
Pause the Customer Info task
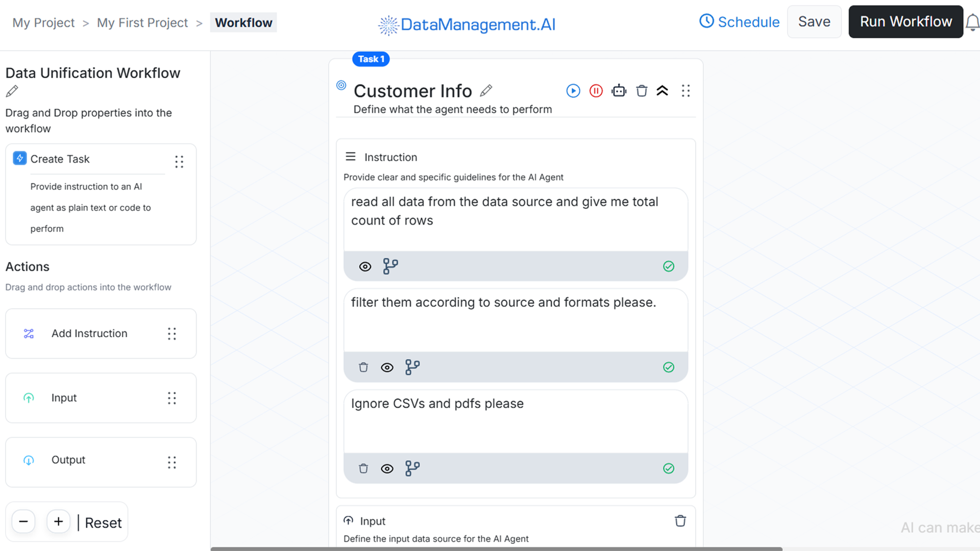pos(596,90)
